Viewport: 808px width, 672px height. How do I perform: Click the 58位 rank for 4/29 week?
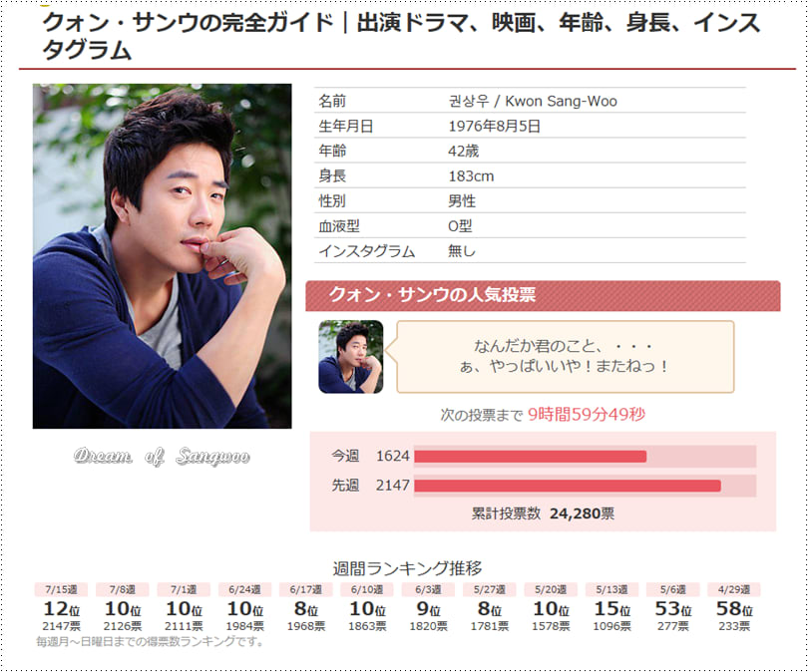[x=734, y=609]
